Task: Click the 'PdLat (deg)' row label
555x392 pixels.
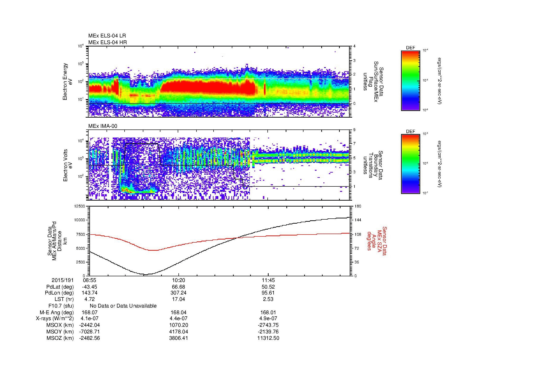Action: point(60,287)
